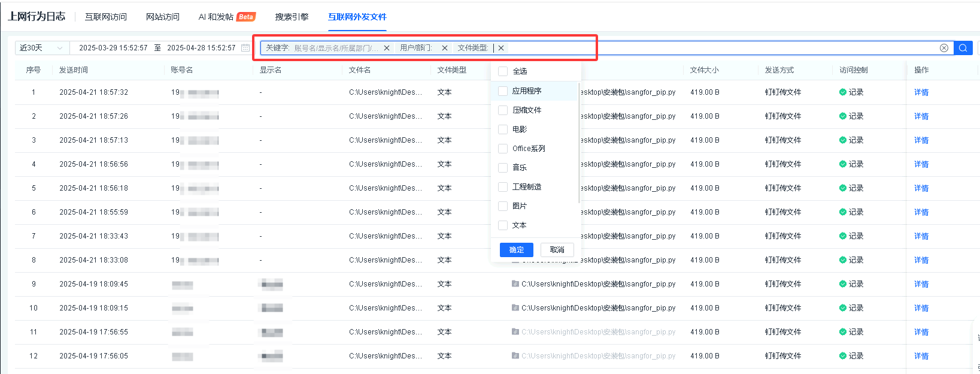
Task: Click the 关键字 keyword input field
Action: [x=335, y=48]
